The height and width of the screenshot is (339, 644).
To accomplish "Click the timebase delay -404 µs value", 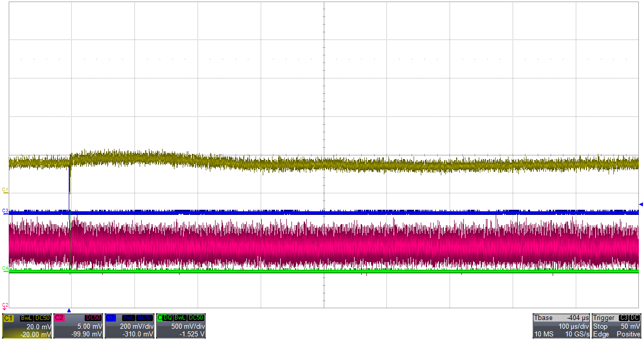I will click(578, 317).
